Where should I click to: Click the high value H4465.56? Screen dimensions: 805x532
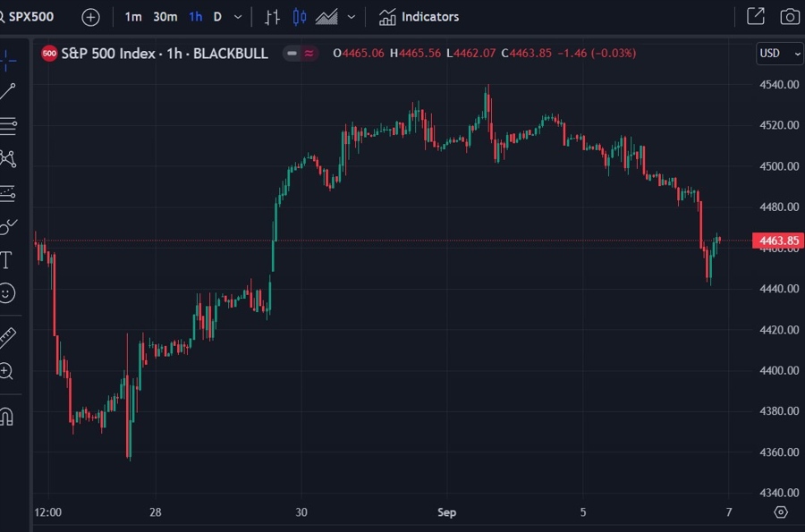point(415,54)
